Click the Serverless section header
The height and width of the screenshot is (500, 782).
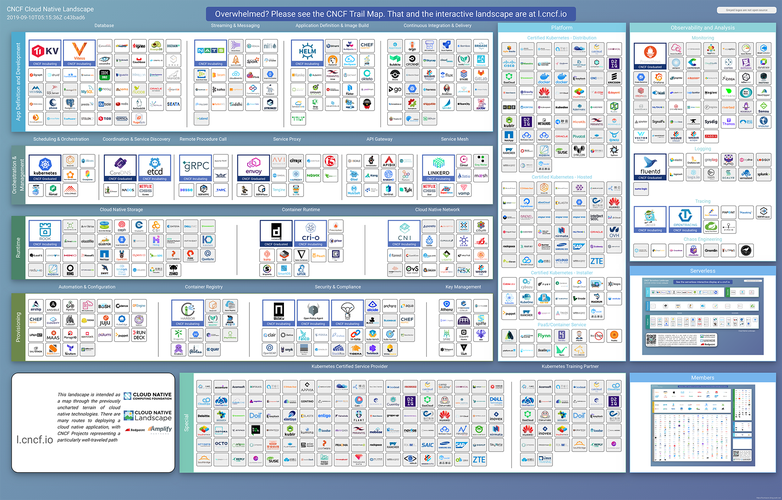pos(703,271)
